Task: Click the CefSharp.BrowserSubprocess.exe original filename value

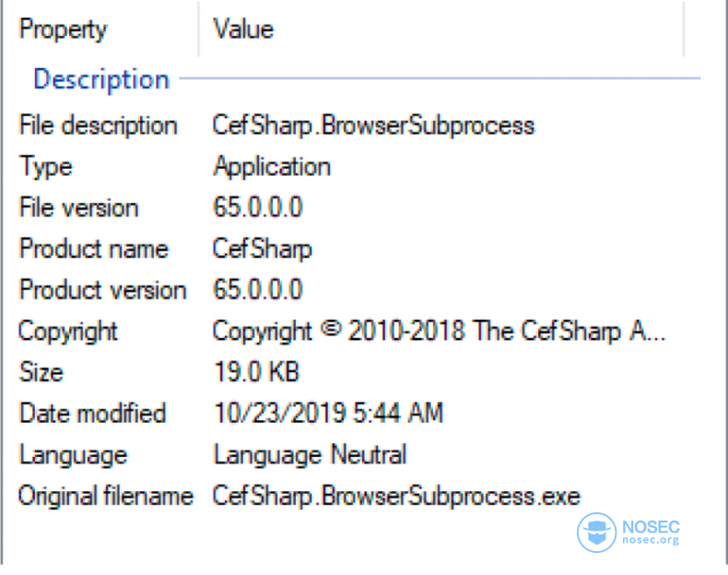Action: point(396,496)
